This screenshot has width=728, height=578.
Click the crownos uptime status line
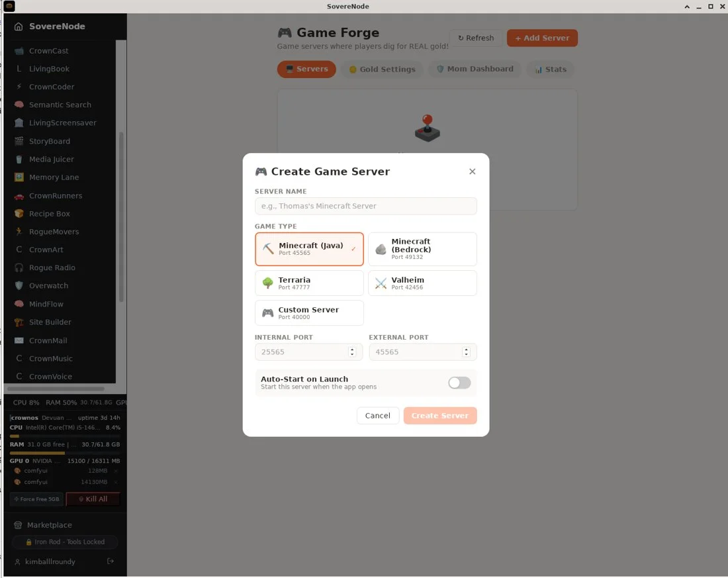(65, 418)
